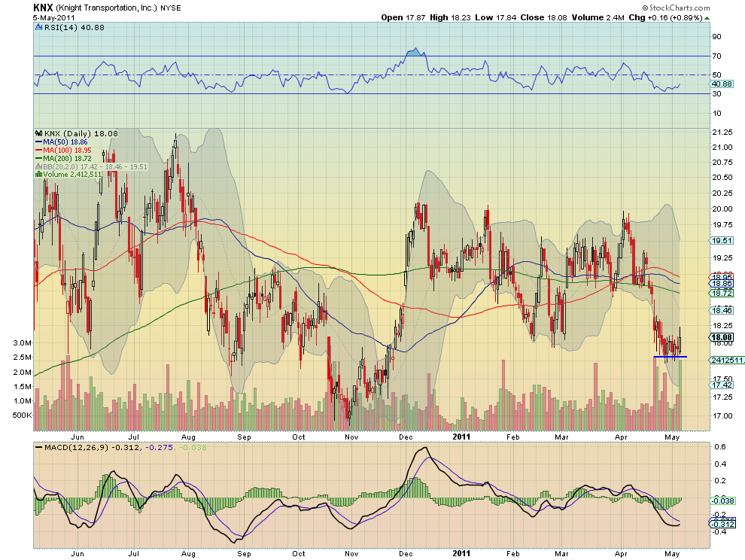Click the shaded RSI overbought peak above 70

pyautogui.click(x=415, y=52)
